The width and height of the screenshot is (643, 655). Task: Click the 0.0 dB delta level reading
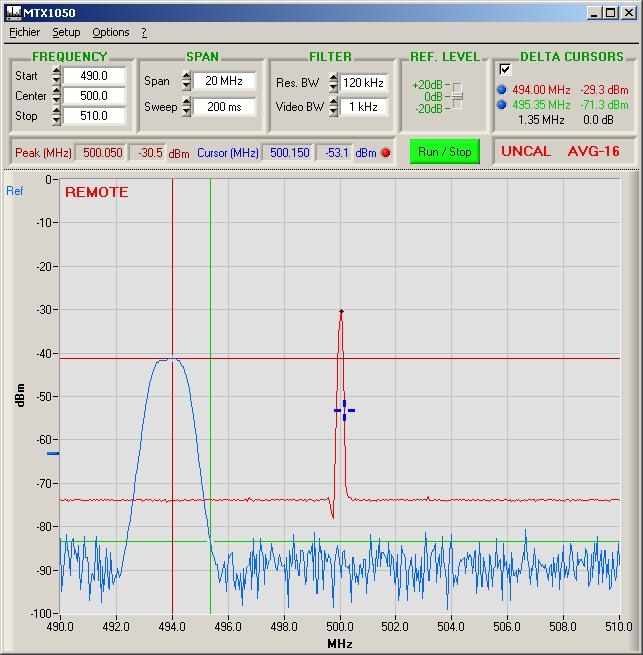click(598, 120)
